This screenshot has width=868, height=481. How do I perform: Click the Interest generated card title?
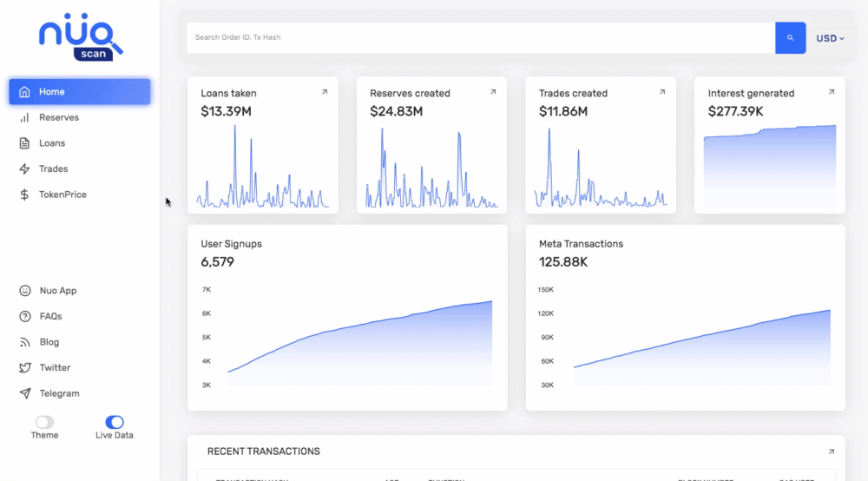751,94
